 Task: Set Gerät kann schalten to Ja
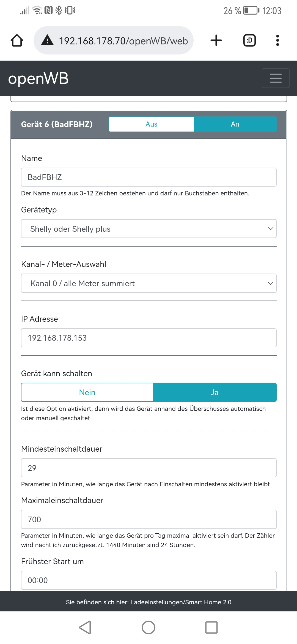click(x=215, y=392)
